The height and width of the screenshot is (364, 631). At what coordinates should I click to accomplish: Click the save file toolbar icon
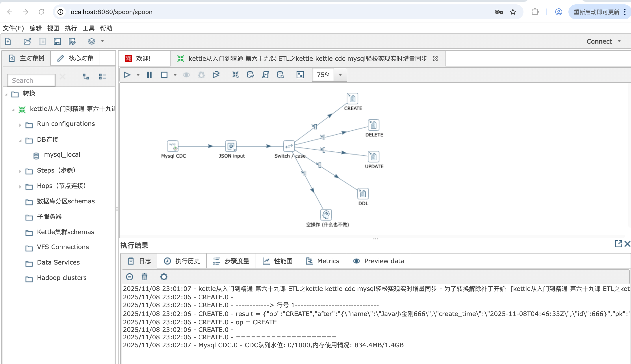(x=57, y=41)
